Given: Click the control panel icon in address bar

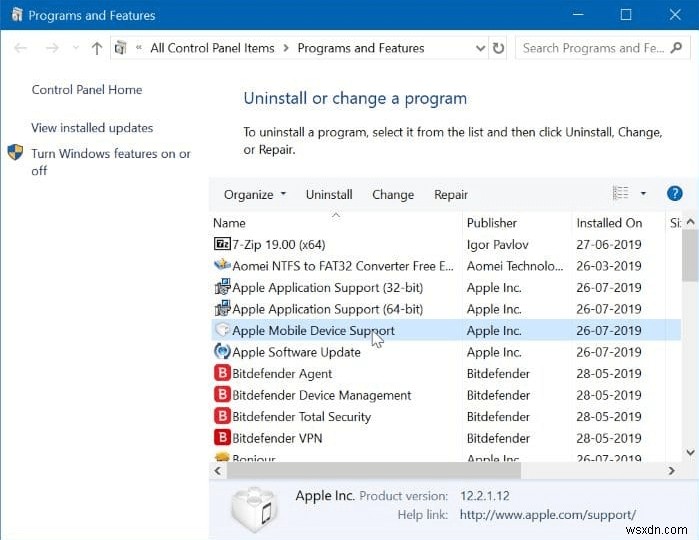Looking at the screenshot, I should coord(121,47).
